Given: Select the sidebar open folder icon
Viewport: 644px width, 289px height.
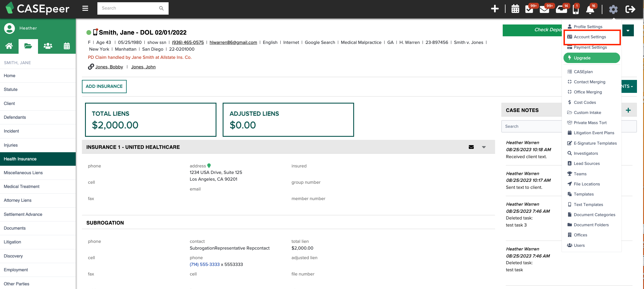Looking at the screenshot, I should (x=28, y=46).
